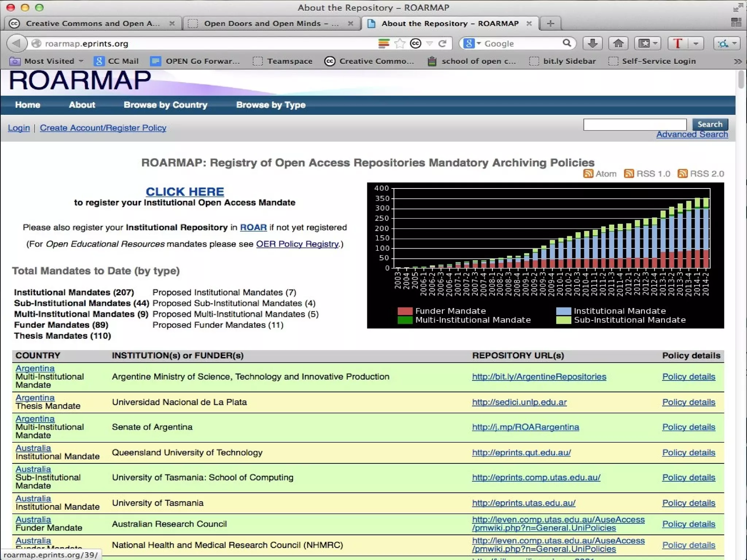The height and width of the screenshot is (560, 747).
Task: Click the reload page icon
Action: pos(442,43)
